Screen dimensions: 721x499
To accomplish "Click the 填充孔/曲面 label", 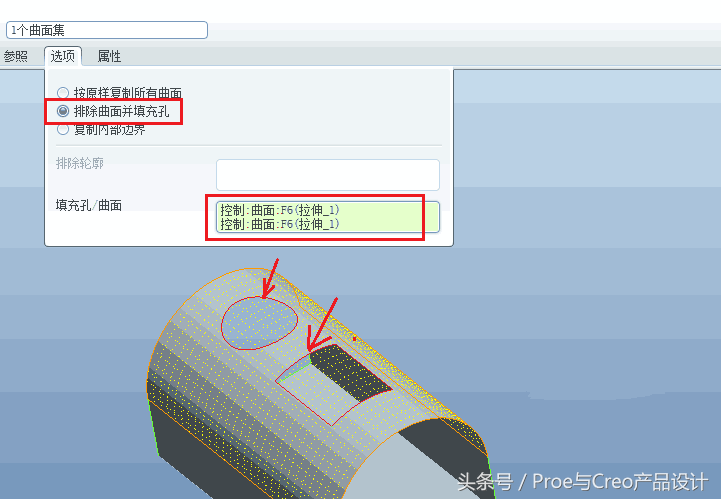I will click(x=89, y=205).
